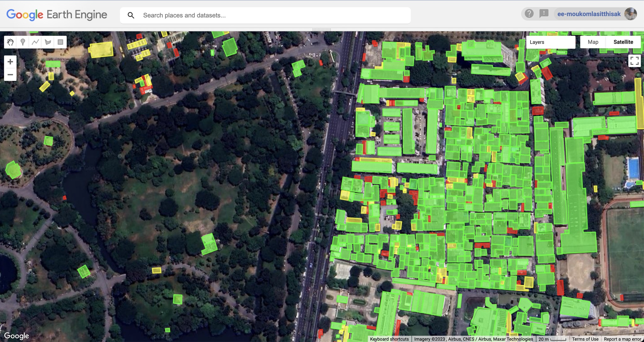The width and height of the screenshot is (644, 342).
Task: Click the user profile avatar
Action: [630, 14]
